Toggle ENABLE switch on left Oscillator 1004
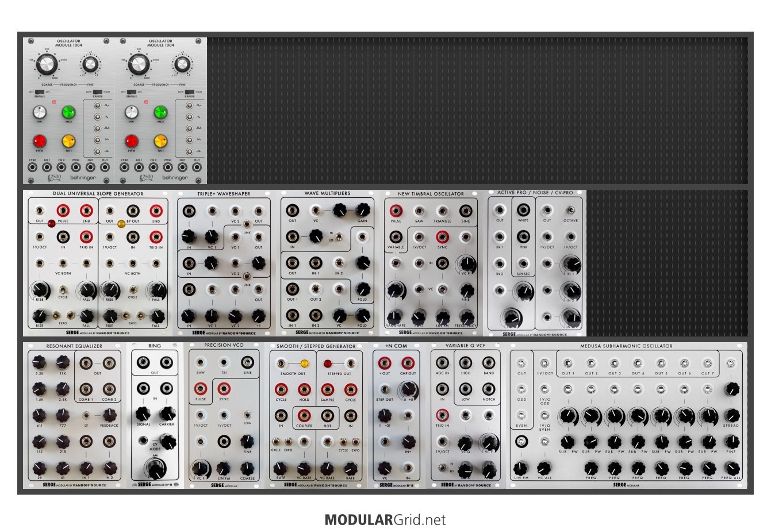 pos(39,91)
